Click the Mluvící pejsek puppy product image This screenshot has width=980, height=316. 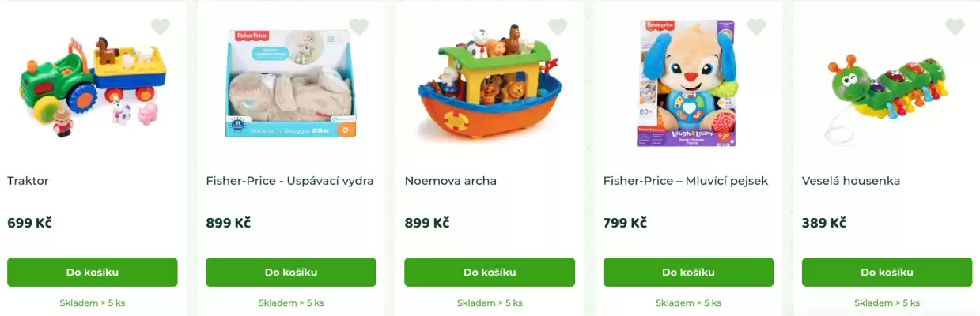pos(687,85)
